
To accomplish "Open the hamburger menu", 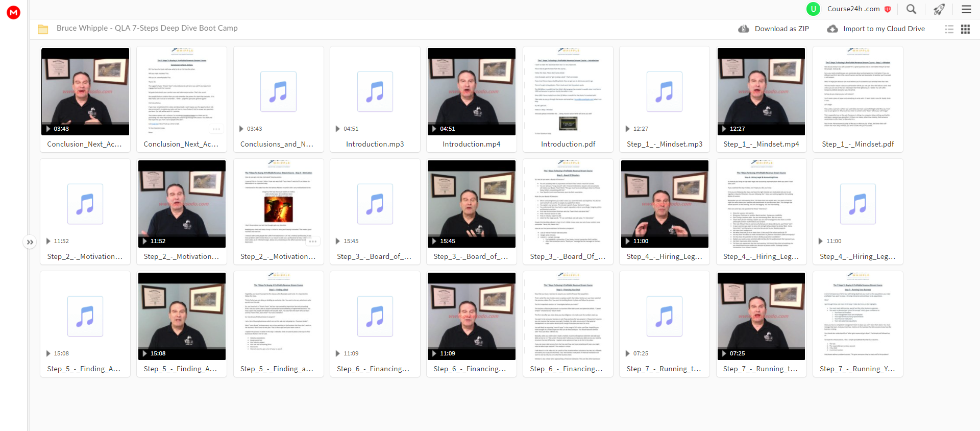I will tap(966, 9).
